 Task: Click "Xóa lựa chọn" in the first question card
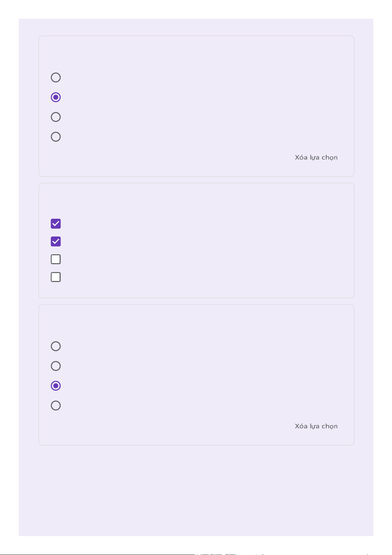coord(316,157)
